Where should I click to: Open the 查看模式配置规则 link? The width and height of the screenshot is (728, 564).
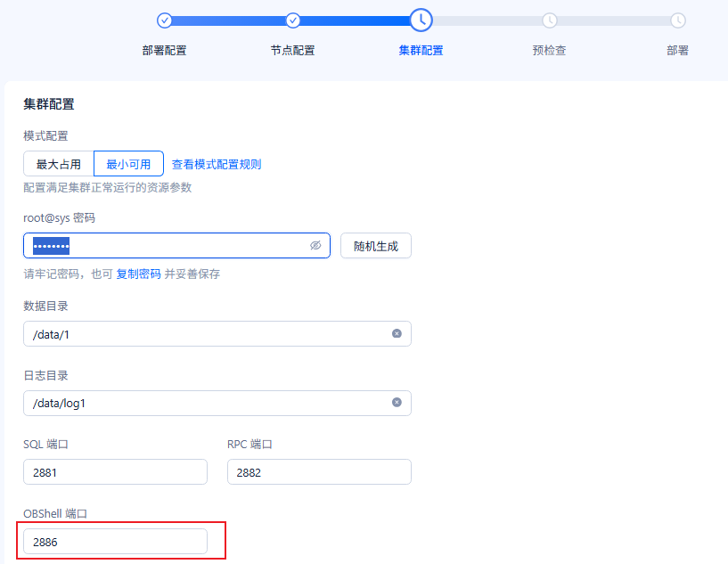(x=217, y=164)
